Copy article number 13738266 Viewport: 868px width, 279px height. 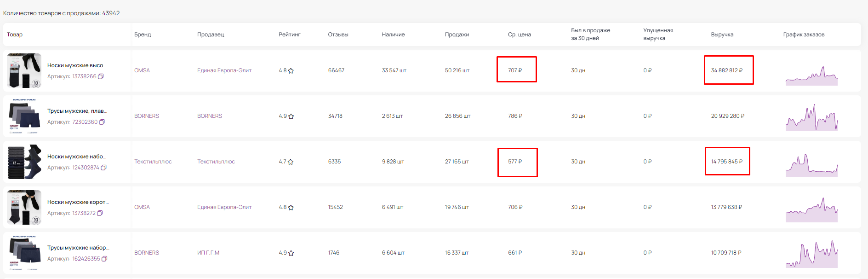tap(101, 76)
